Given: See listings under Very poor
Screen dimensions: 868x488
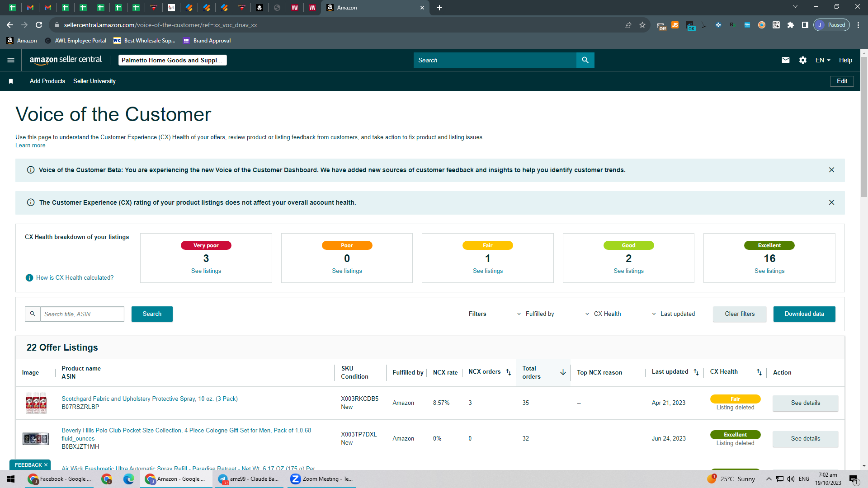Looking at the screenshot, I should click(206, 271).
